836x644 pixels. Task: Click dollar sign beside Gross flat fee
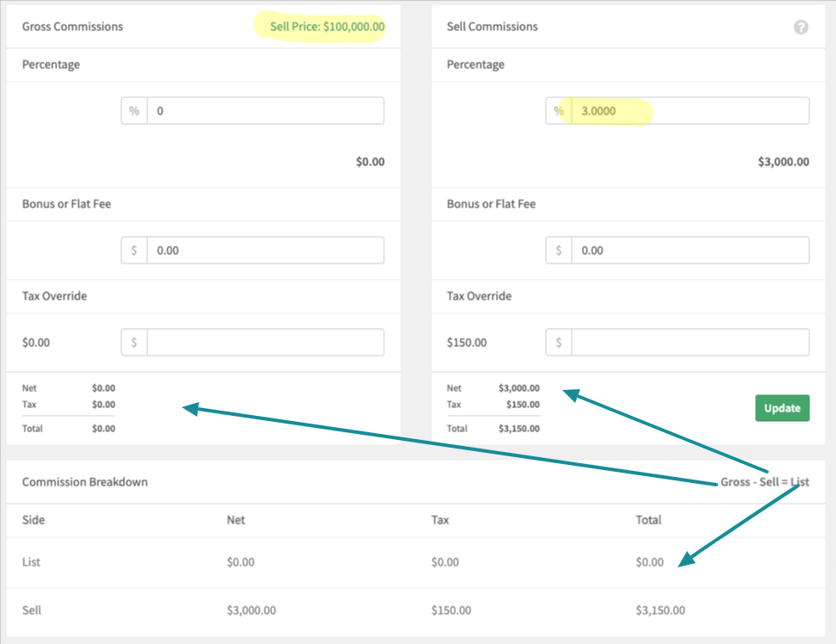pyautogui.click(x=134, y=251)
